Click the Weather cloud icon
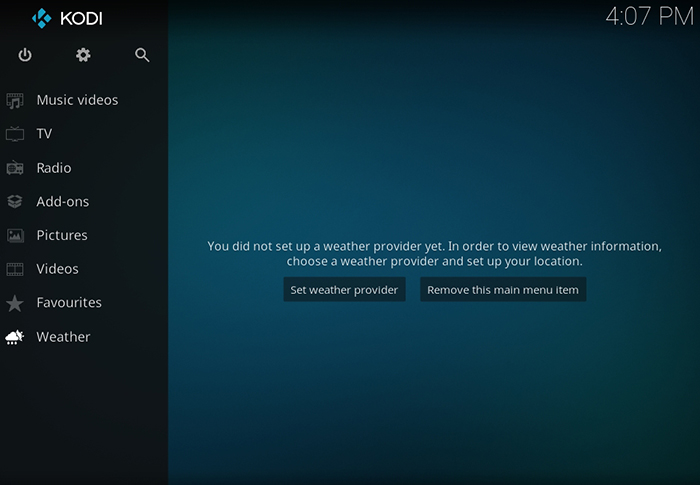The width and height of the screenshot is (700, 485). 15,337
